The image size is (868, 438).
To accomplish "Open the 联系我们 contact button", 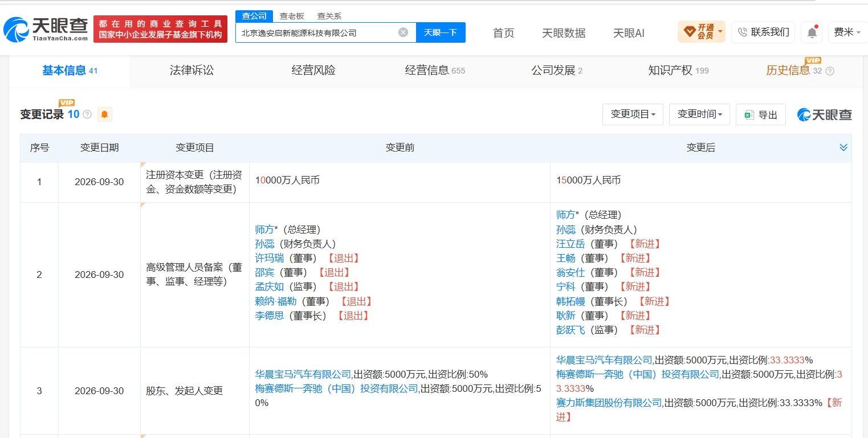I will 763,32.
